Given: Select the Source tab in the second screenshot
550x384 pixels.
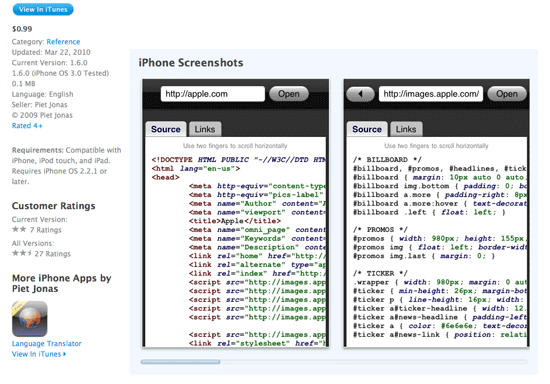Looking at the screenshot, I should click(x=367, y=129).
